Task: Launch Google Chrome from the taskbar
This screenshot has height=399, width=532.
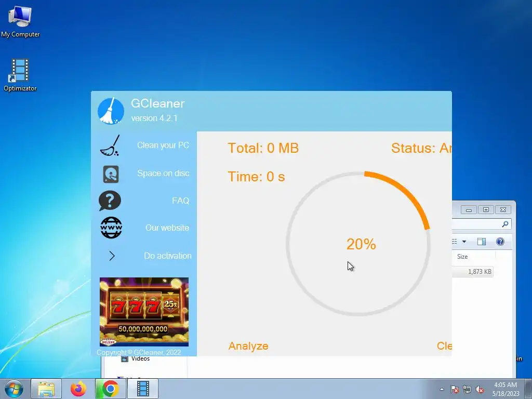Action: click(110, 389)
